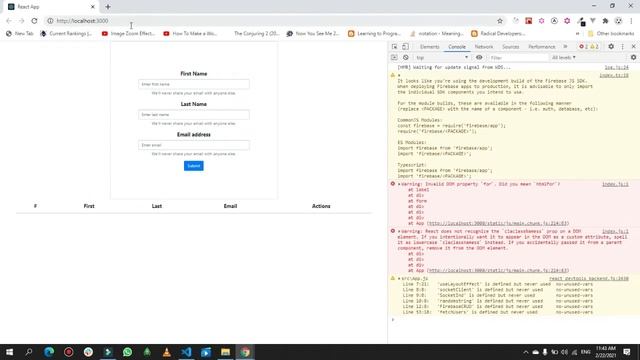Click the circled A extension icon
Viewport: 640px width, 360px height.
coord(554,21)
